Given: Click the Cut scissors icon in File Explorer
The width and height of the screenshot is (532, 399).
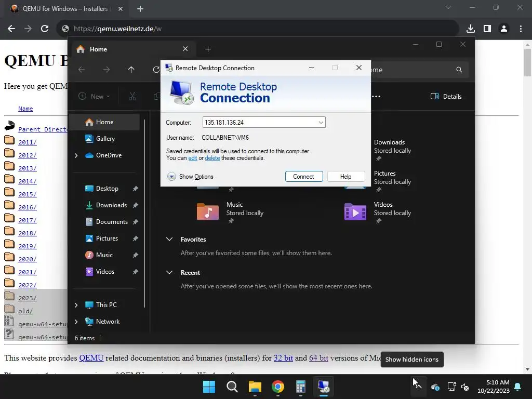Looking at the screenshot, I should click(x=132, y=96).
